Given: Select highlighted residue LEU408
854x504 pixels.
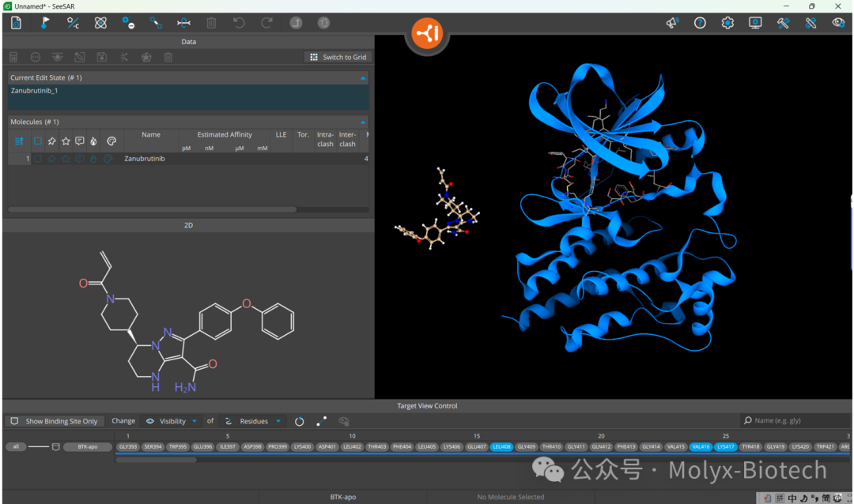Looking at the screenshot, I should (501, 447).
